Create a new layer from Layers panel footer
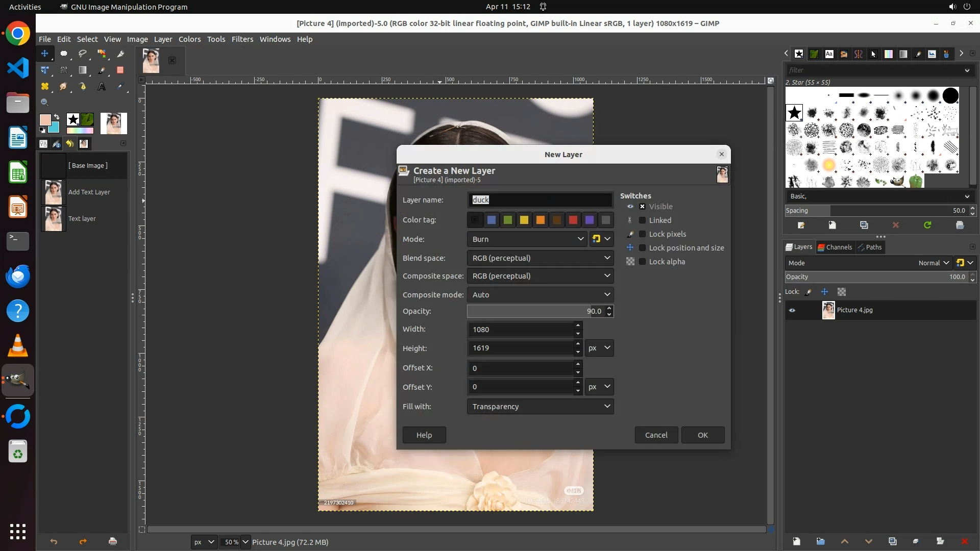 click(796, 541)
